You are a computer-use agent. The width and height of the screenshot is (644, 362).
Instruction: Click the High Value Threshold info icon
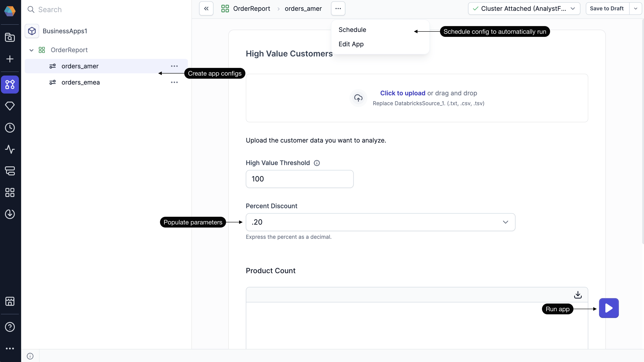tap(317, 163)
